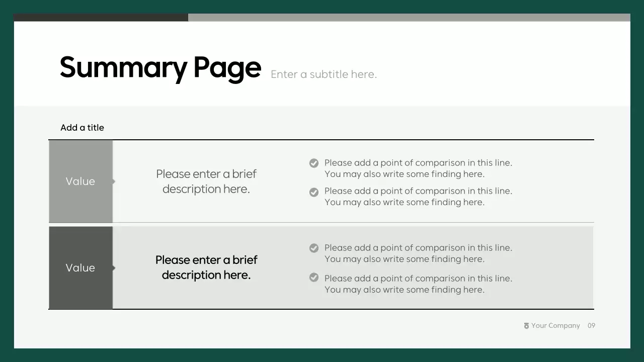Click the first checkmark icon in the light-gray Value row
644x362 pixels.
[x=314, y=163]
